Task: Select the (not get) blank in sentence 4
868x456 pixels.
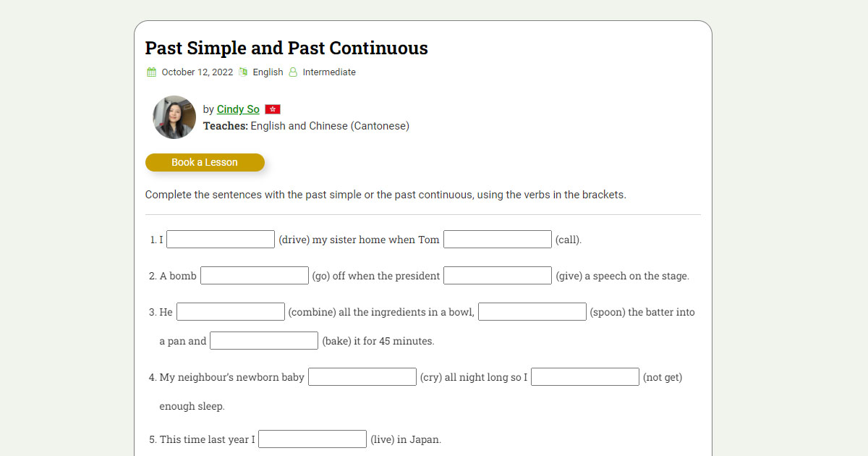Action: [x=585, y=377]
